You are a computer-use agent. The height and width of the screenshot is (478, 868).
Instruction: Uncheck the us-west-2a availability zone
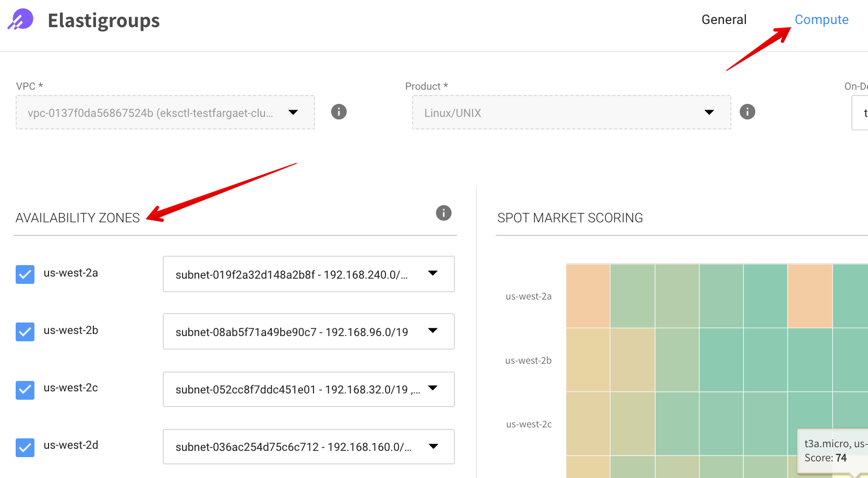[x=25, y=274]
